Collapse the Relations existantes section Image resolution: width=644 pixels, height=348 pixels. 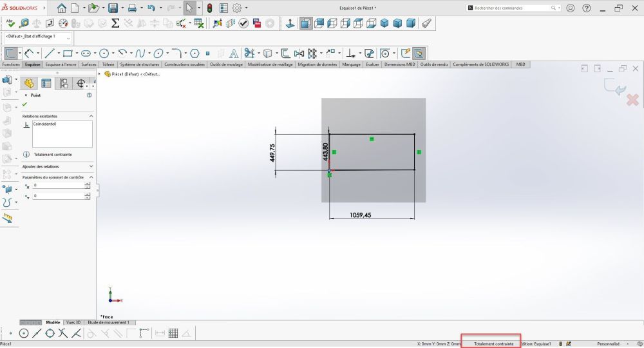pyautogui.click(x=91, y=116)
